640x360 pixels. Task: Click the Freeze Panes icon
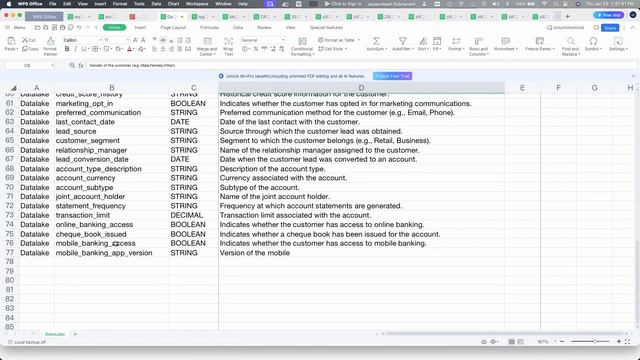[540, 41]
